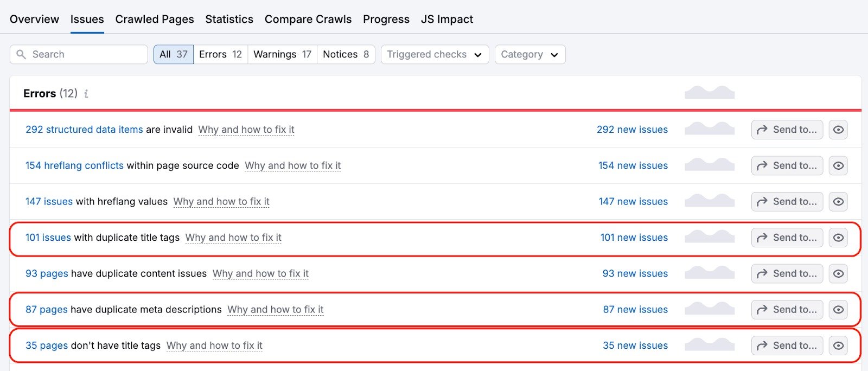Switch to the Crawled Pages tab
The image size is (868, 371).
(x=154, y=20)
